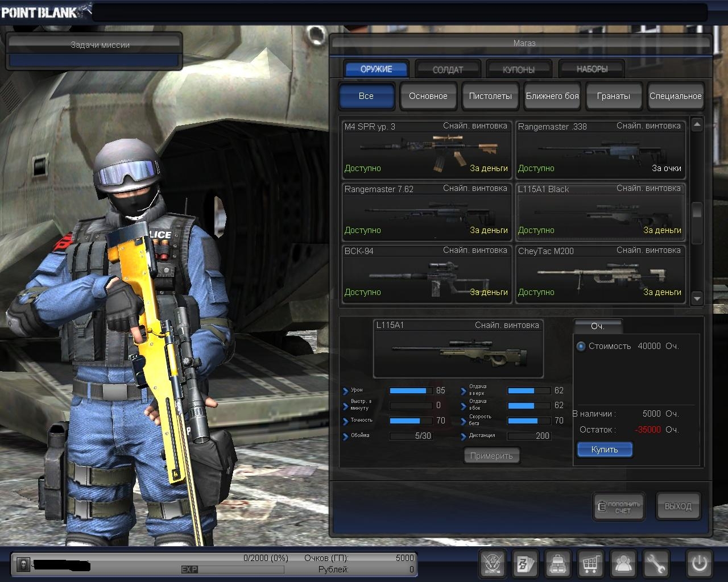The width and height of the screenshot is (728, 582).
Task: Click the power exit icon
Action: pos(699,564)
